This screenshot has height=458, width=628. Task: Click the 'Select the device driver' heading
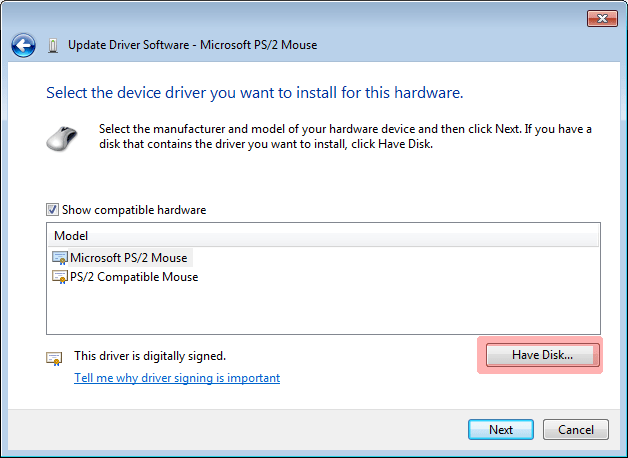tap(254, 93)
